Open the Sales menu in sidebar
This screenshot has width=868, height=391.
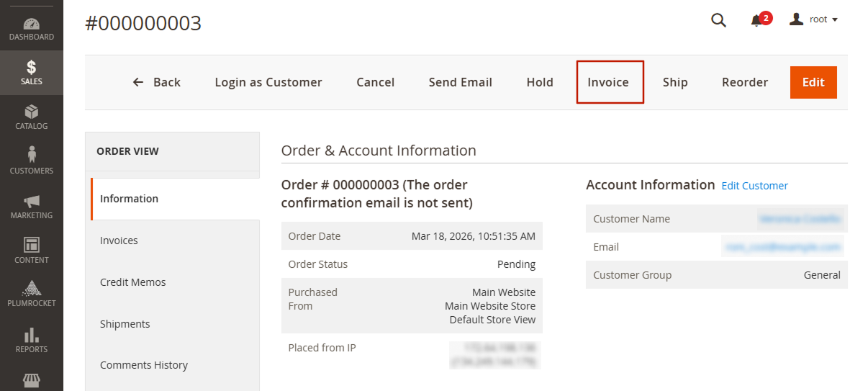coord(32,73)
